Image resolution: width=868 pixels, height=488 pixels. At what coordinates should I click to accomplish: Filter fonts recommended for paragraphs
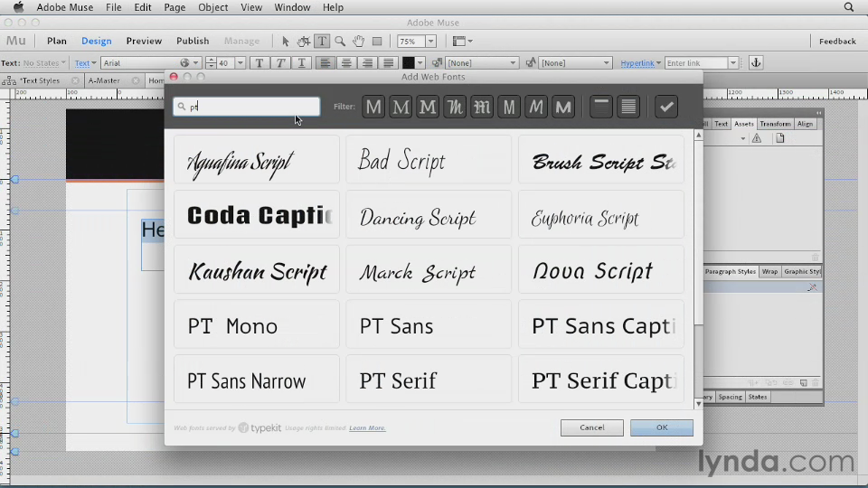coord(628,108)
